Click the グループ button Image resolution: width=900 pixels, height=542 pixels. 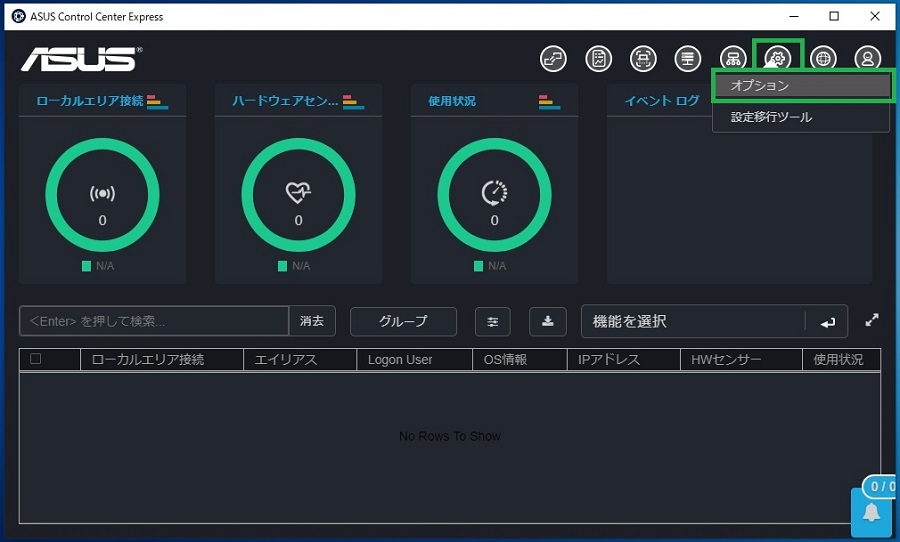tap(403, 321)
